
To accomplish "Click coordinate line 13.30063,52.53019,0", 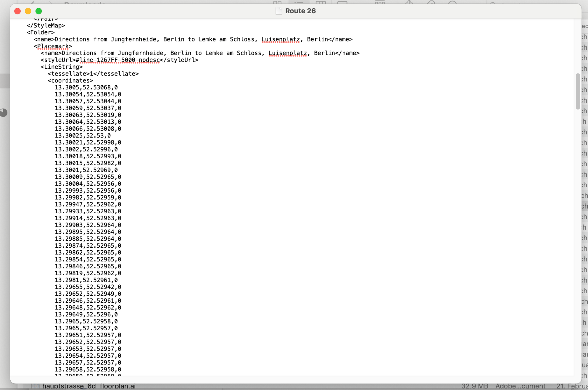I will (x=88, y=115).
